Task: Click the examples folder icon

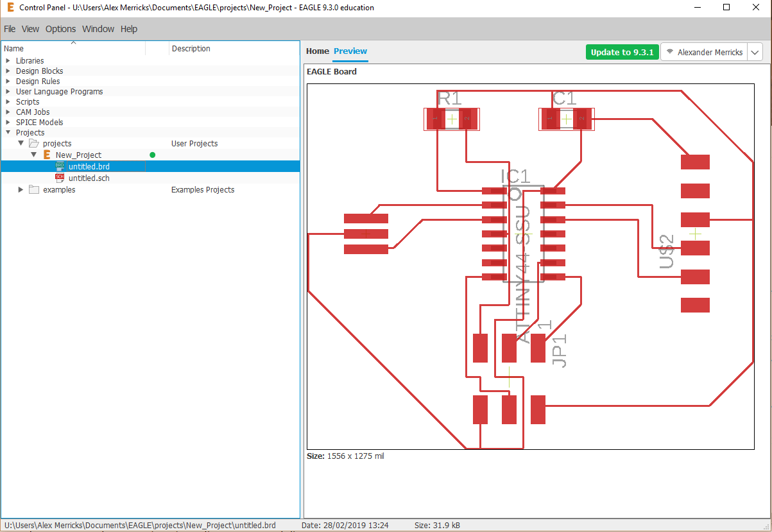Action: point(34,189)
